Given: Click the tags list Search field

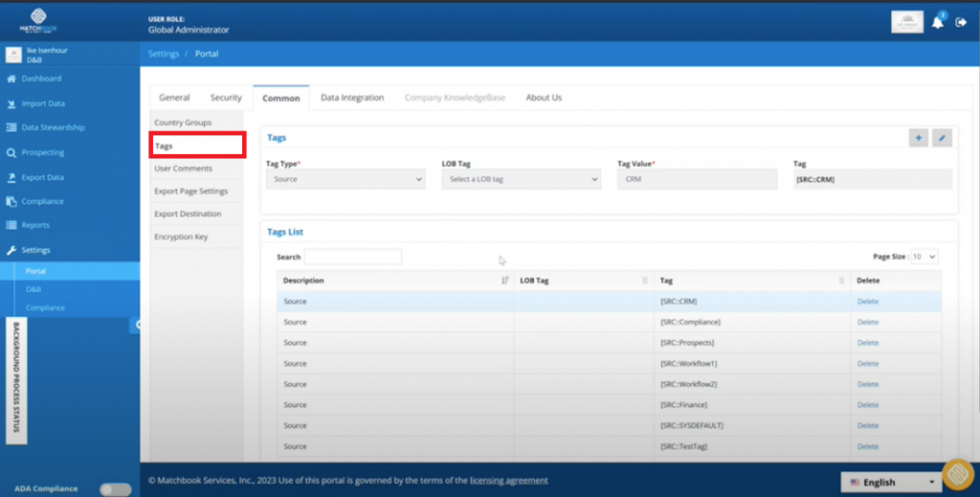Looking at the screenshot, I should coord(352,257).
